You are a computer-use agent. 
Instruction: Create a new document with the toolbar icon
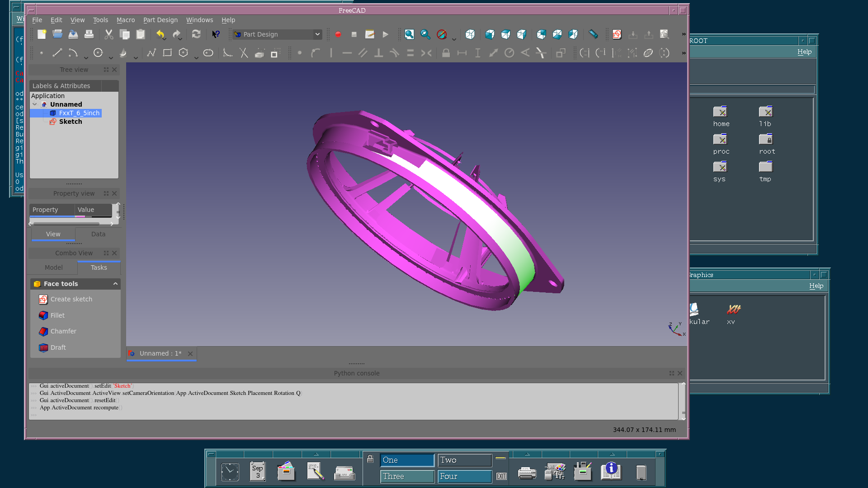click(x=42, y=34)
